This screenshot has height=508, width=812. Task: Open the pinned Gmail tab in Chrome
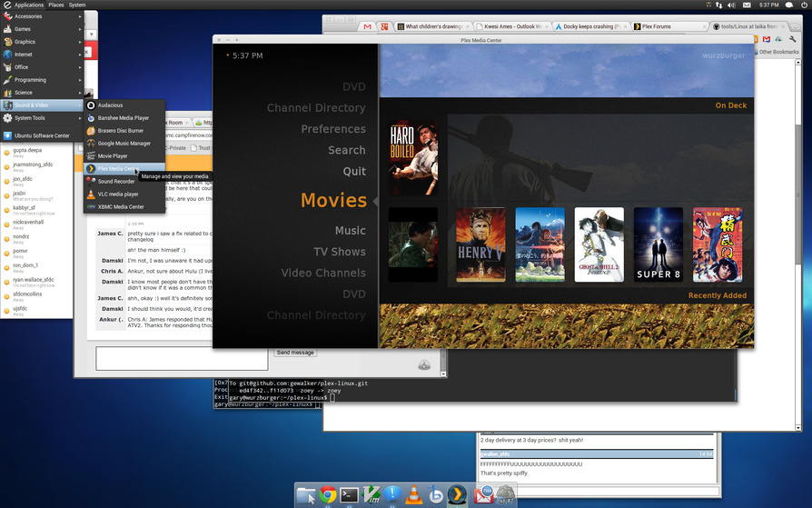368,26
